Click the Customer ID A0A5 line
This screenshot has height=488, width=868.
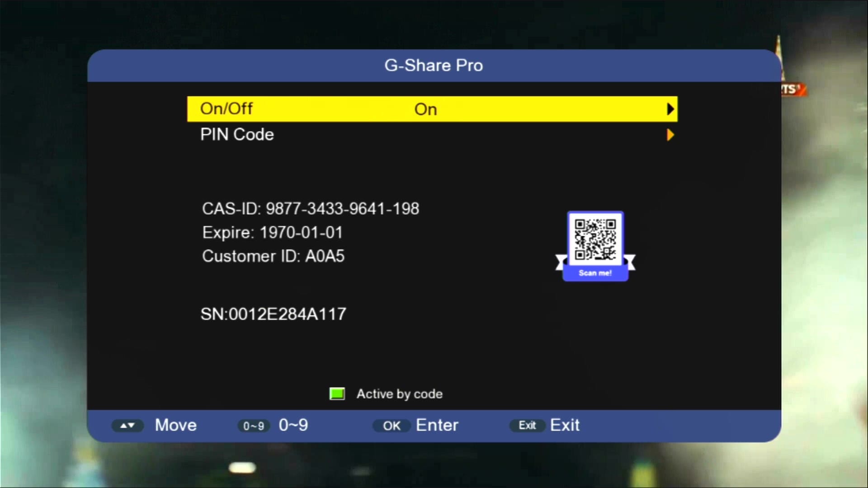[273, 256]
